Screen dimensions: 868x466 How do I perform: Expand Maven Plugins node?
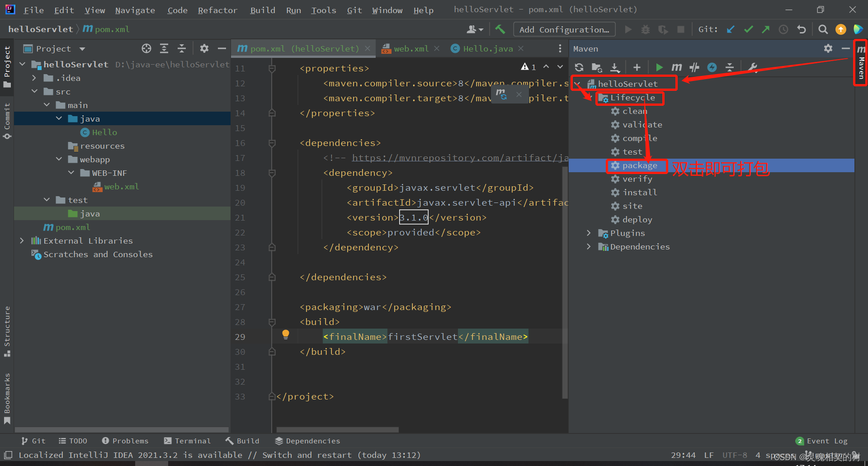tap(589, 233)
